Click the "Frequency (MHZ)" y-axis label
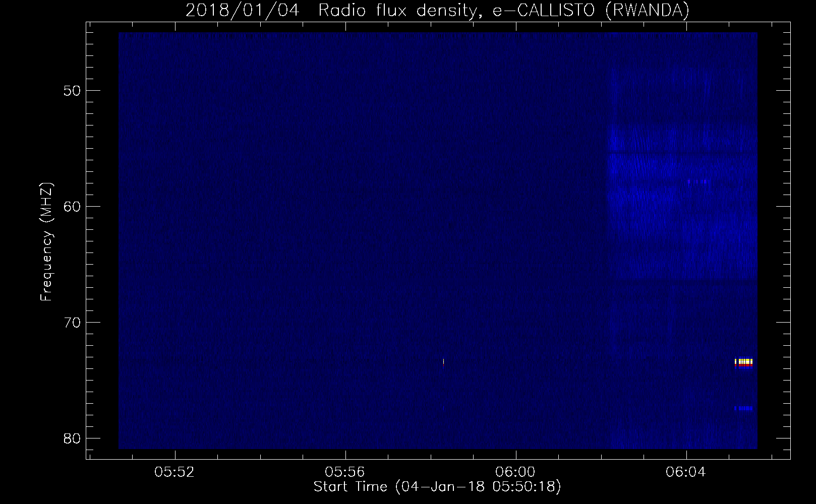This screenshot has height=504, width=816. [x=46, y=242]
